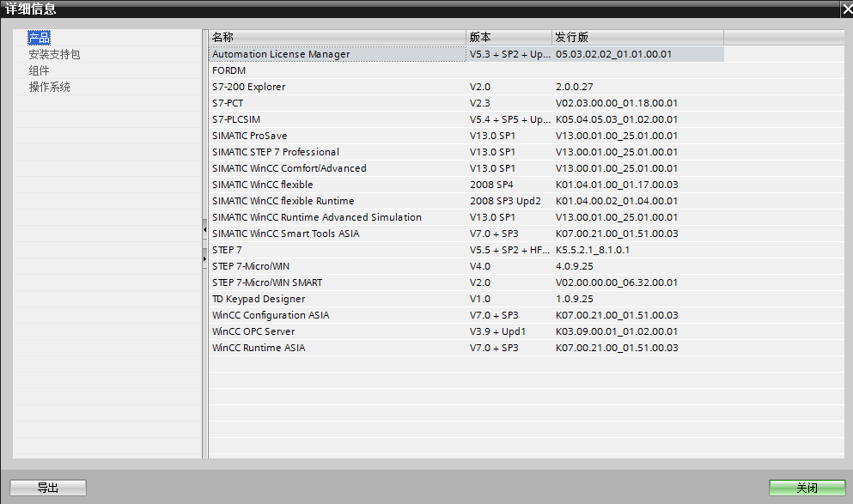The image size is (853, 504).
Task: Click release K5.5.2.1_8.1.0.1
Action: (593, 250)
